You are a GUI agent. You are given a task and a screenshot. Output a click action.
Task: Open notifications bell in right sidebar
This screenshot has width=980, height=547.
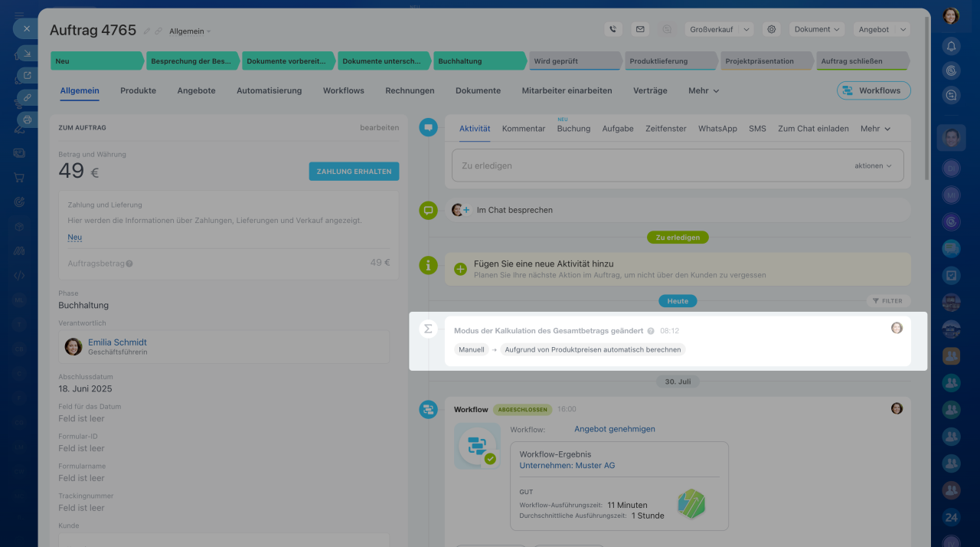(952, 46)
